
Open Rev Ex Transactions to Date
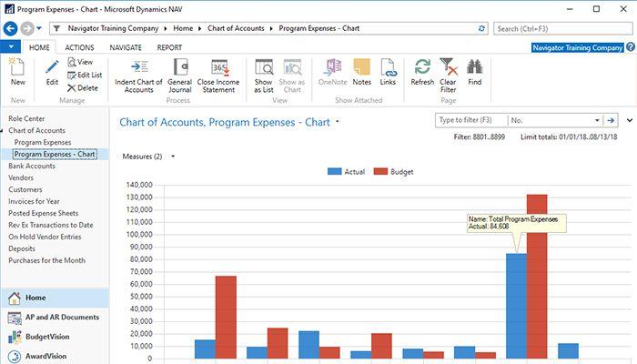tap(51, 225)
